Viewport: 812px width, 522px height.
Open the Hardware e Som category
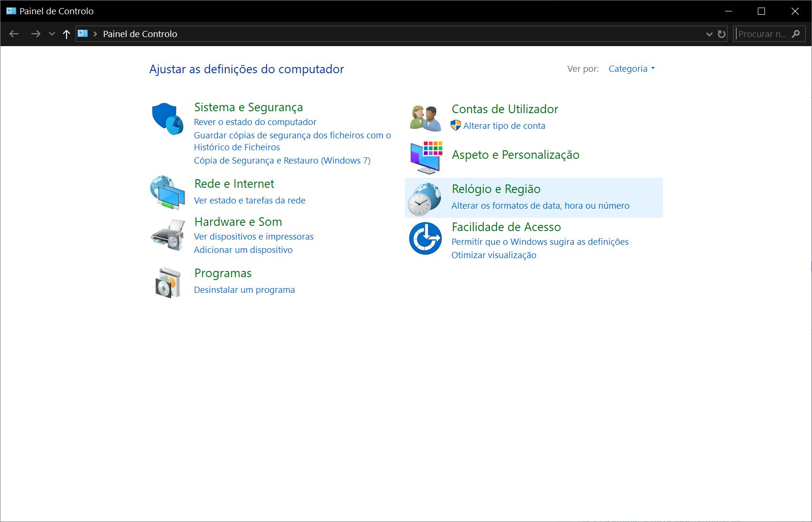click(x=238, y=222)
